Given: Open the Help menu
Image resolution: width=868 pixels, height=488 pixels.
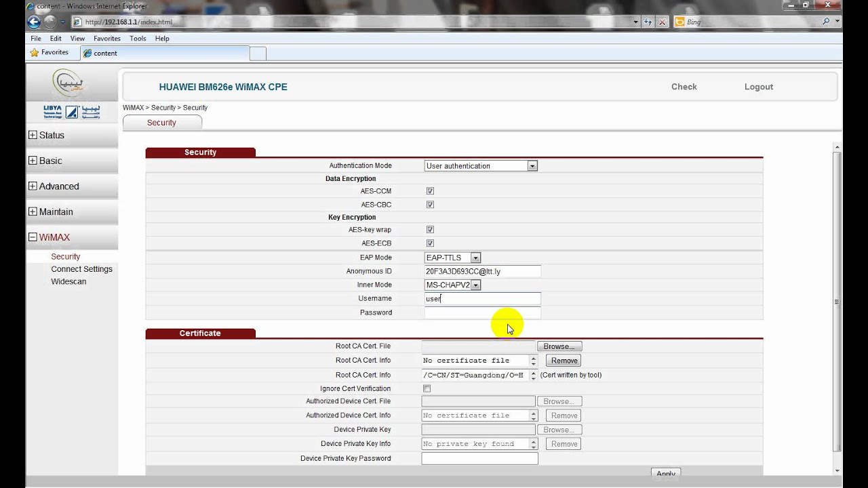Looking at the screenshot, I should [x=162, y=39].
